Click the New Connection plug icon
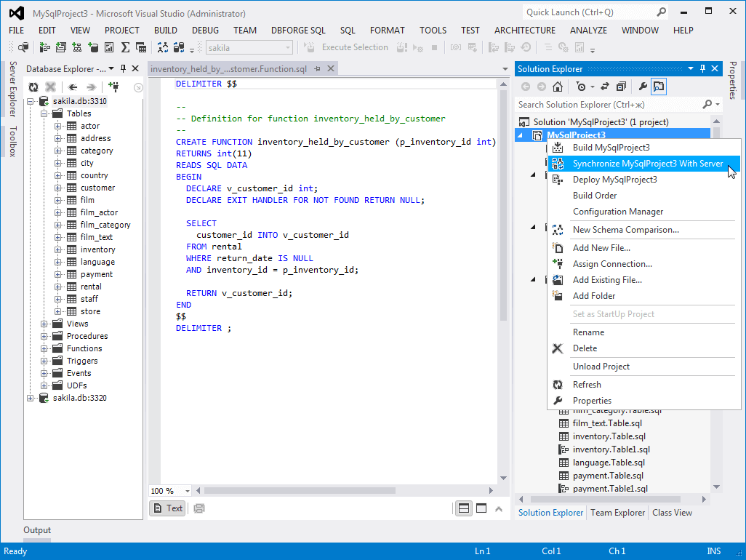 click(x=113, y=87)
